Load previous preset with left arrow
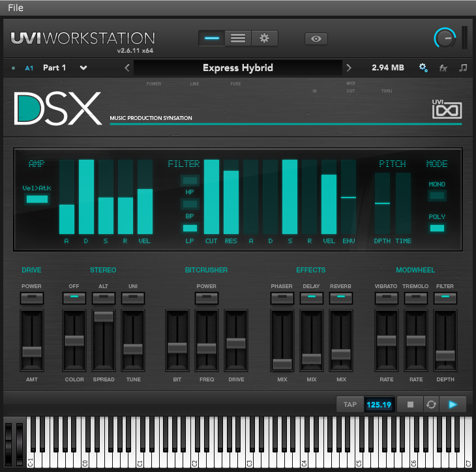Screen dimensions: 476x472 pyautogui.click(x=127, y=68)
